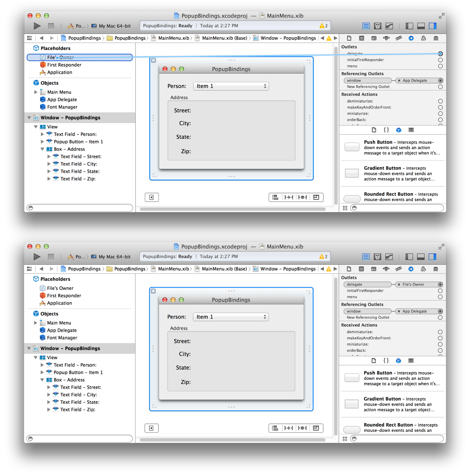Toggle navigator pane in bottom window

click(409, 257)
